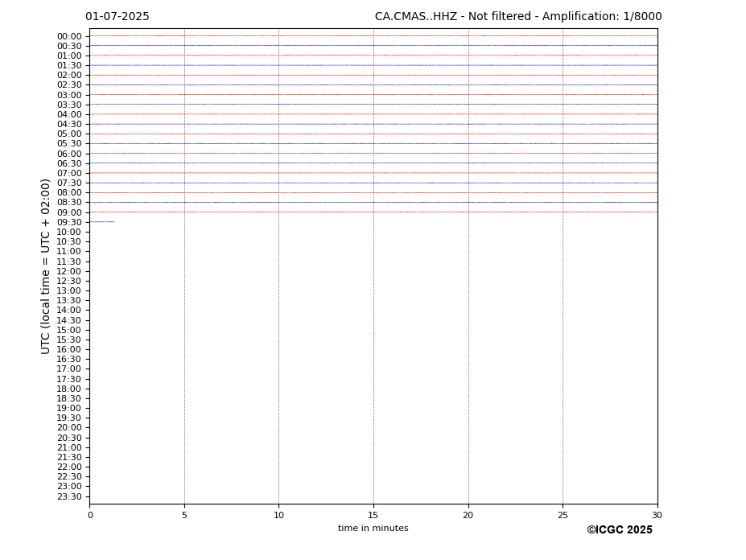Select the 09:30 time row label

[x=69, y=222]
